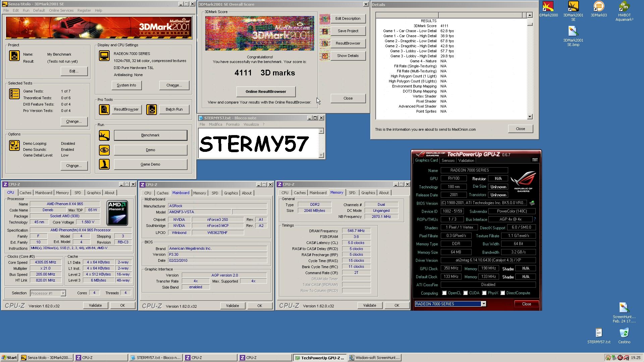Open the Formato menu in Blocco note
644x362 pixels.
pos(233,124)
